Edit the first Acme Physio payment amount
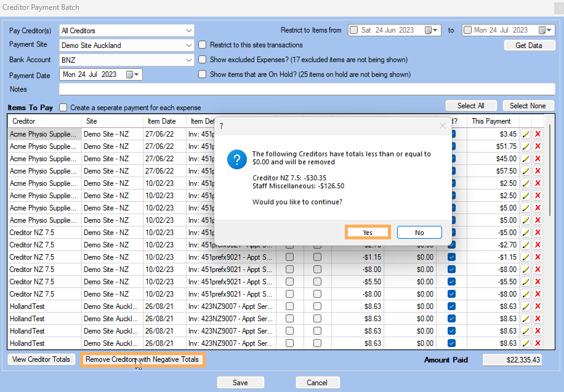564x392 pixels. point(526,134)
